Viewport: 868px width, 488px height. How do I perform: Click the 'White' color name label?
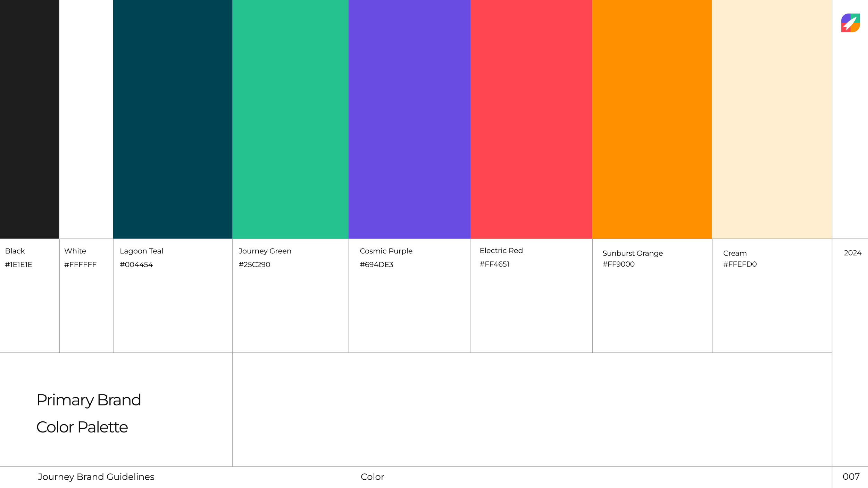pos(75,251)
